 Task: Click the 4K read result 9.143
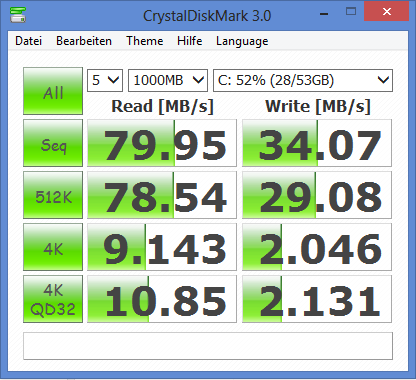pos(162,247)
